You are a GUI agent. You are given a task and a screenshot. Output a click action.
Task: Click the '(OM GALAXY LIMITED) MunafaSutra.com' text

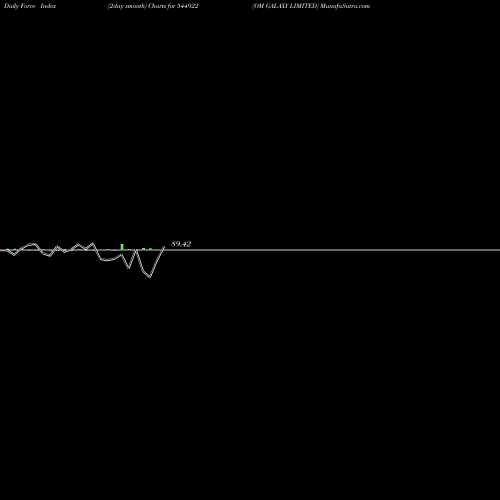point(311,6)
